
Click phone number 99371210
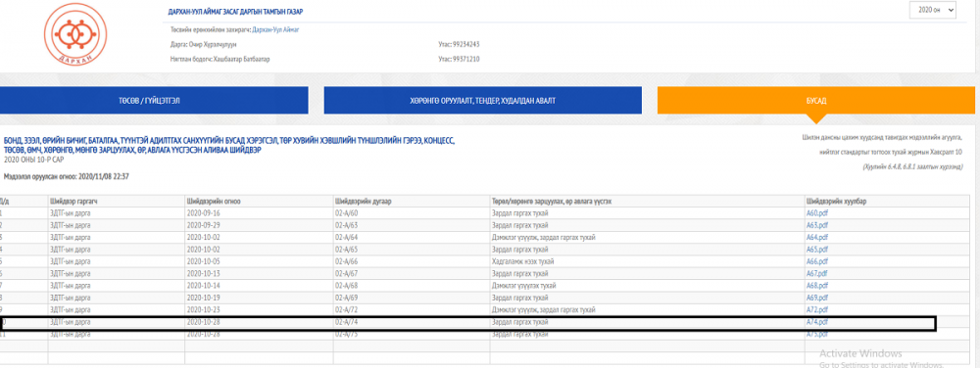click(465, 60)
